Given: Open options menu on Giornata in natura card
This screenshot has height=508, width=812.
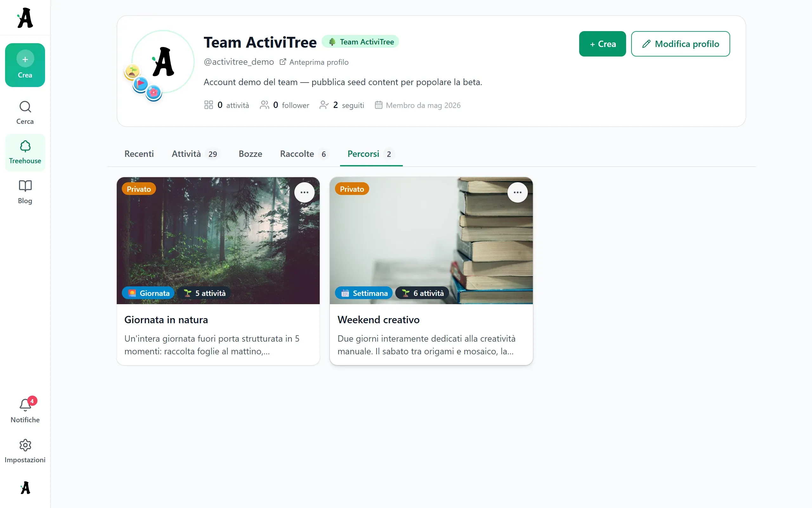Looking at the screenshot, I should click(x=304, y=192).
